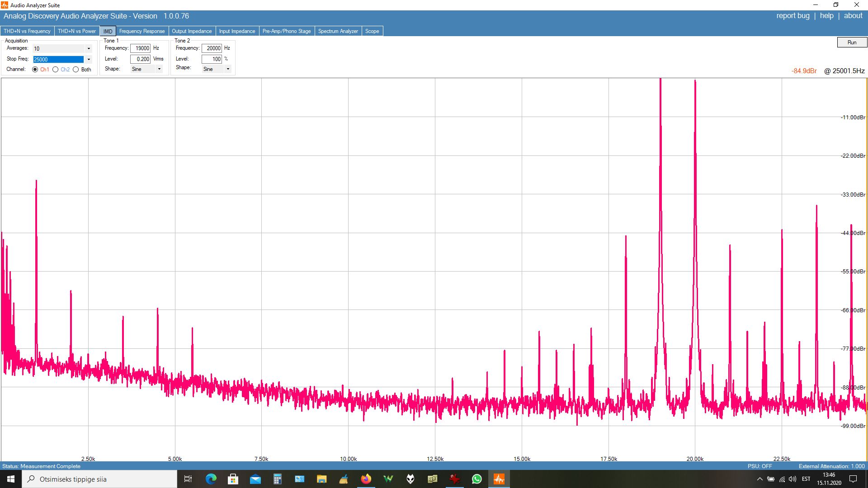The width and height of the screenshot is (868, 488).
Task: Click the tall spectrum peak at 20 kHz
Action: point(695,181)
